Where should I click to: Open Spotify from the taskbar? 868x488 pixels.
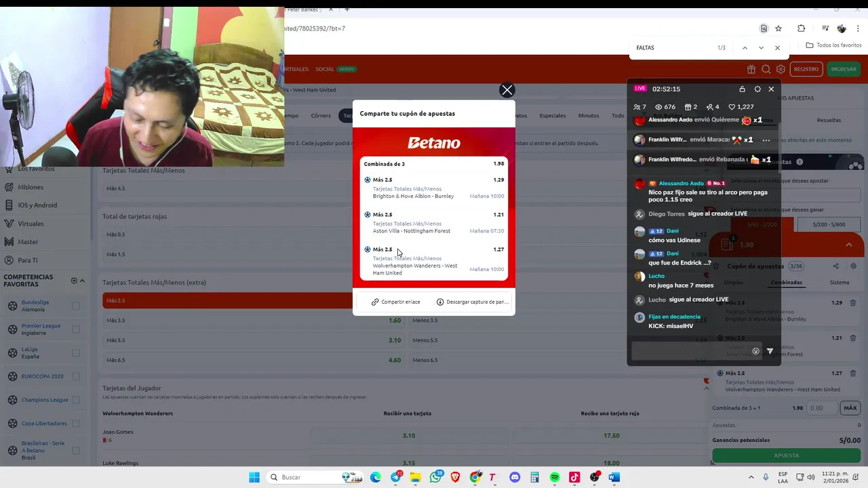click(x=555, y=477)
